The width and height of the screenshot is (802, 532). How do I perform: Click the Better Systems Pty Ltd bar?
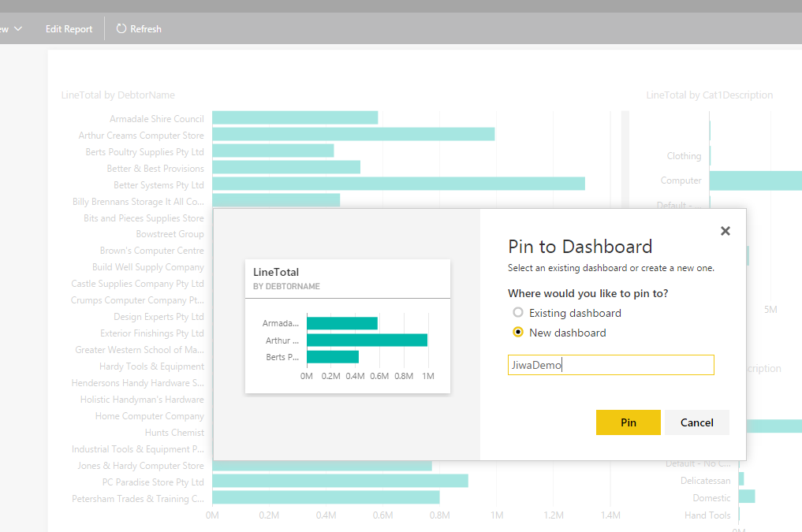tap(398, 184)
